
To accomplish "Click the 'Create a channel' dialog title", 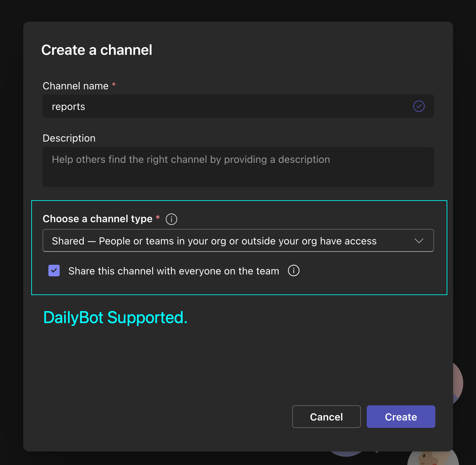I will point(97,50).
